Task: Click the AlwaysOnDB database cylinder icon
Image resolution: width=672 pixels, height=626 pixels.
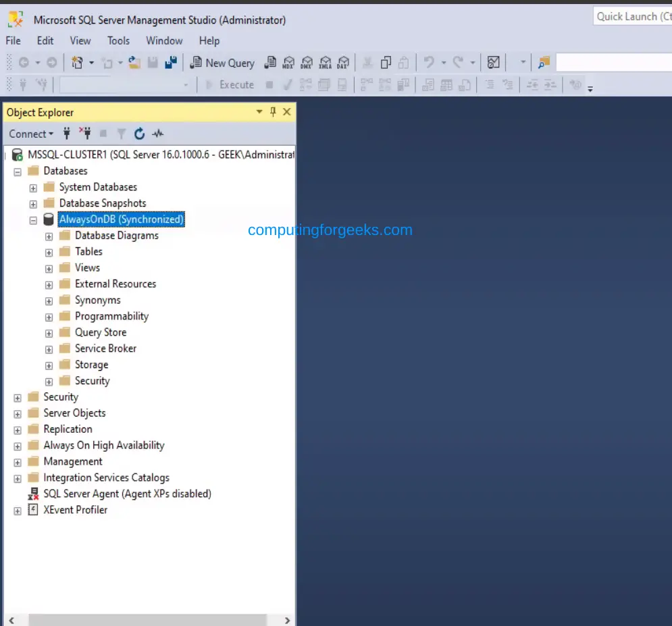Action: (49, 219)
